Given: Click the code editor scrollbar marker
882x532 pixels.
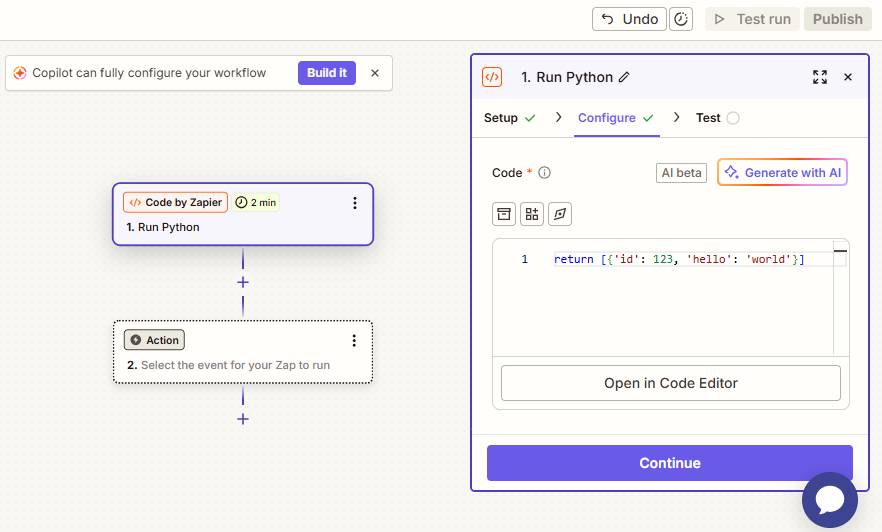Looking at the screenshot, I should (x=840, y=251).
